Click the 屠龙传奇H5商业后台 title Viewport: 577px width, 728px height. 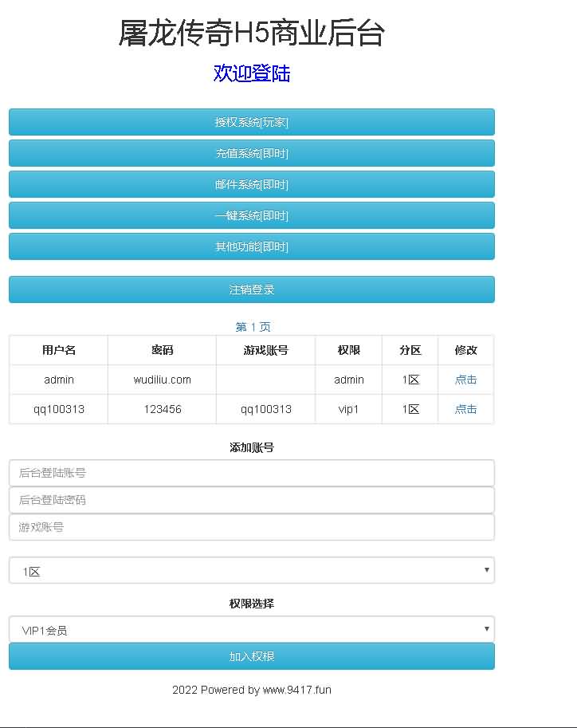[x=252, y=33]
